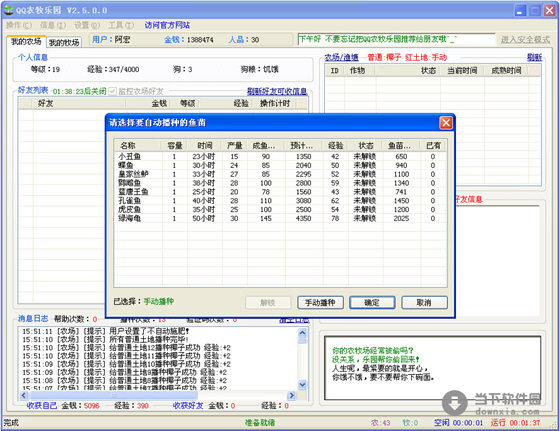Screen dimensions: 560x431
Task: Click the 当前时间 column header
Action: point(462,70)
